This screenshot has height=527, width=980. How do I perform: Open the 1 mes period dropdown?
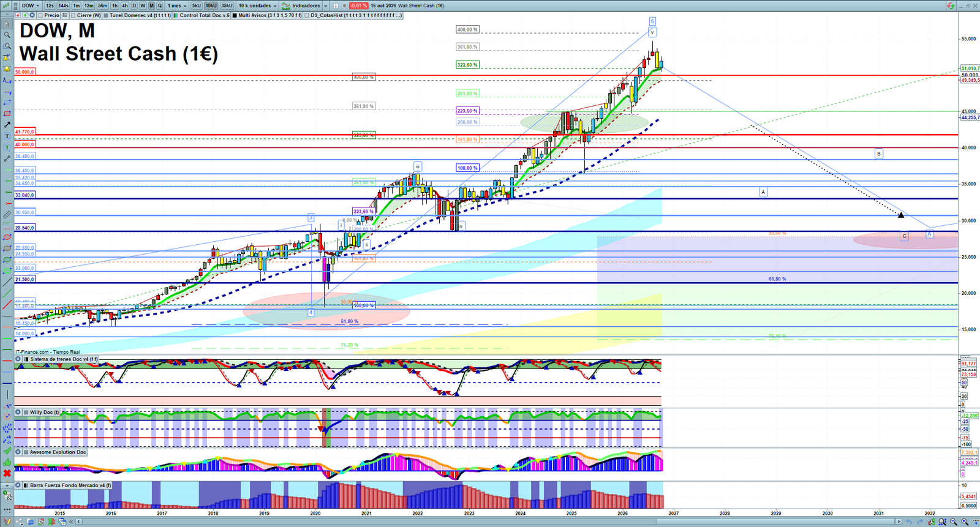pyautogui.click(x=177, y=6)
